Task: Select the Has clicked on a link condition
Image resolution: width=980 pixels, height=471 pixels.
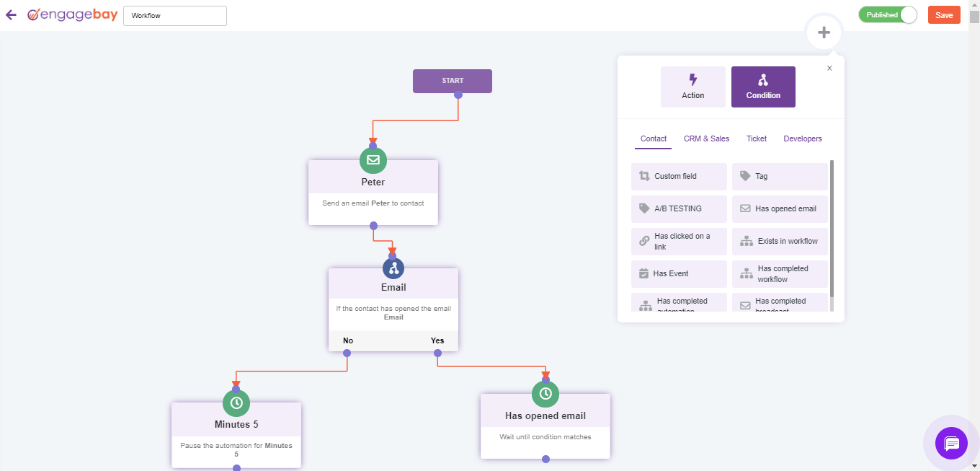Action: (x=678, y=241)
